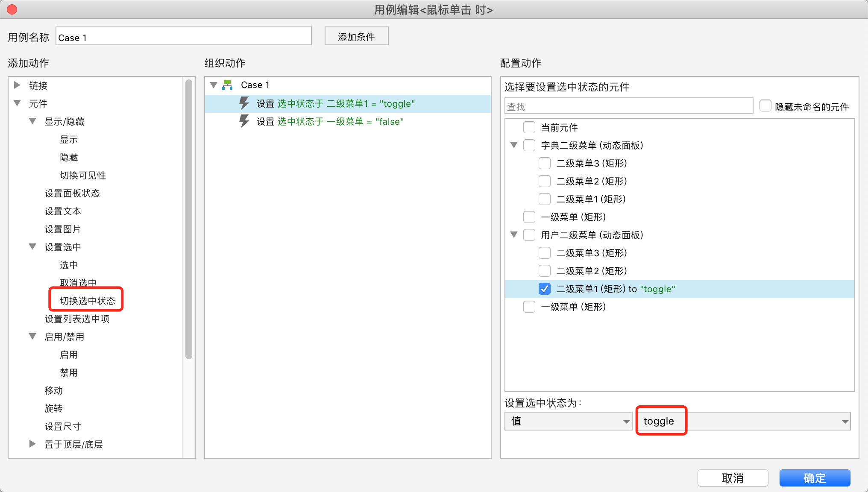This screenshot has width=868, height=492.
Task: Select the 隐藏 action
Action: pyautogui.click(x=69, y=157)
